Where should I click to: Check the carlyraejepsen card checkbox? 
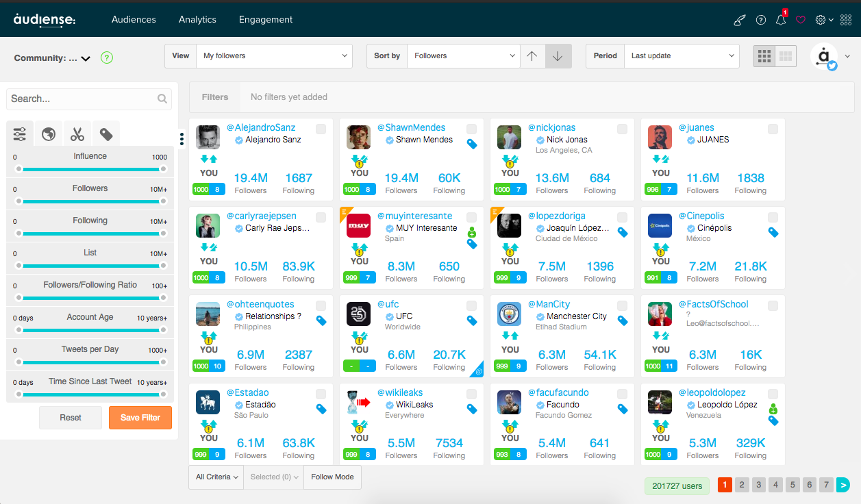pyautogui.click(x=321, y=217)
